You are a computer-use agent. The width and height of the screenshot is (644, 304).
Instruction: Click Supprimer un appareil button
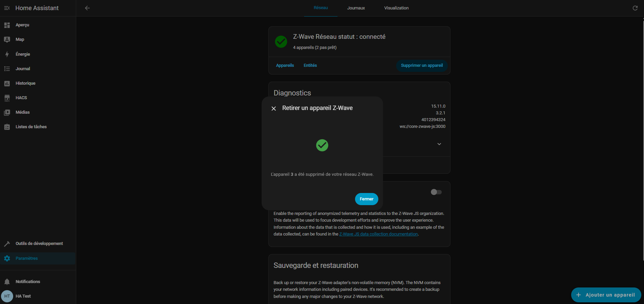pyautogui.click(x=422, y=65)
